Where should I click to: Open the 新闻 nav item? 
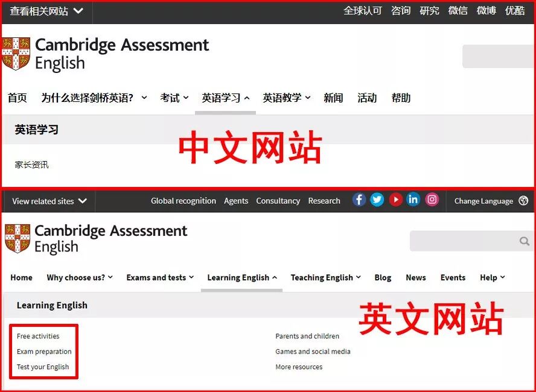333,98
